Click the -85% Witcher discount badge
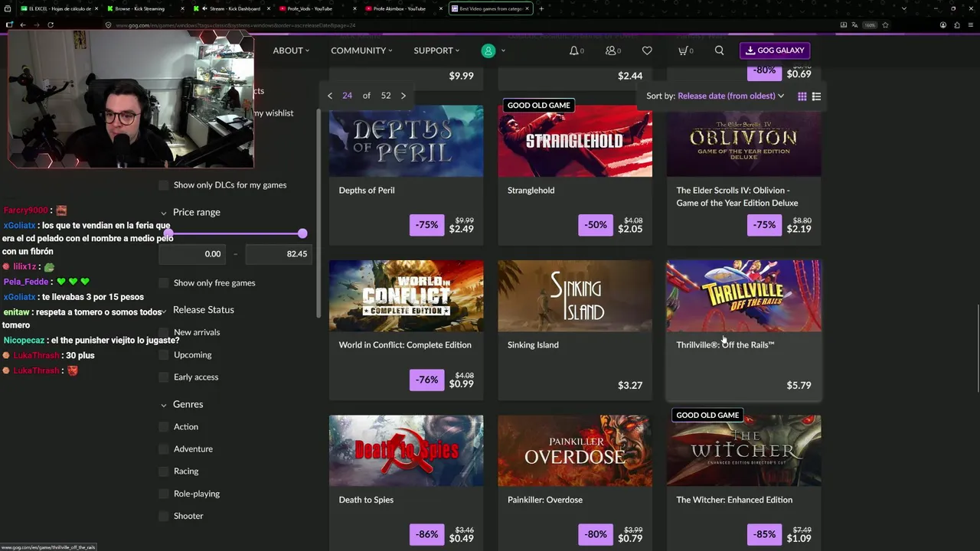980x551 pixels. click(x=764, y=534)
